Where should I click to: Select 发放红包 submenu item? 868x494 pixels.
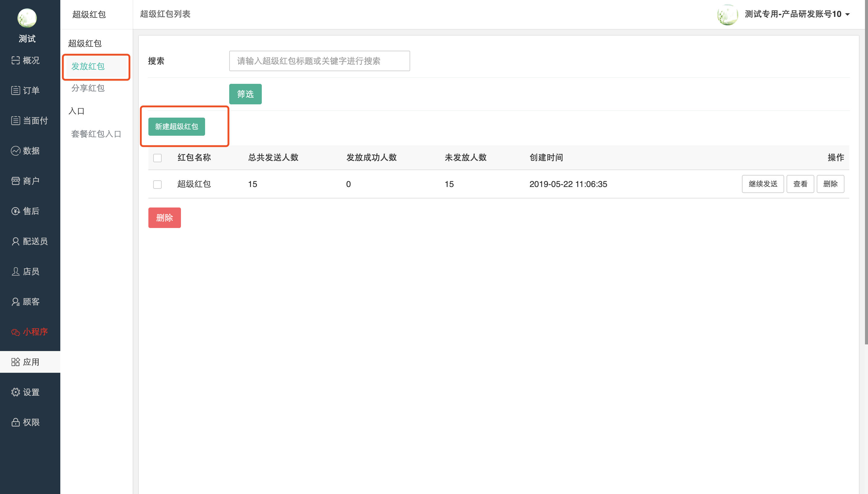coord(96,66)
